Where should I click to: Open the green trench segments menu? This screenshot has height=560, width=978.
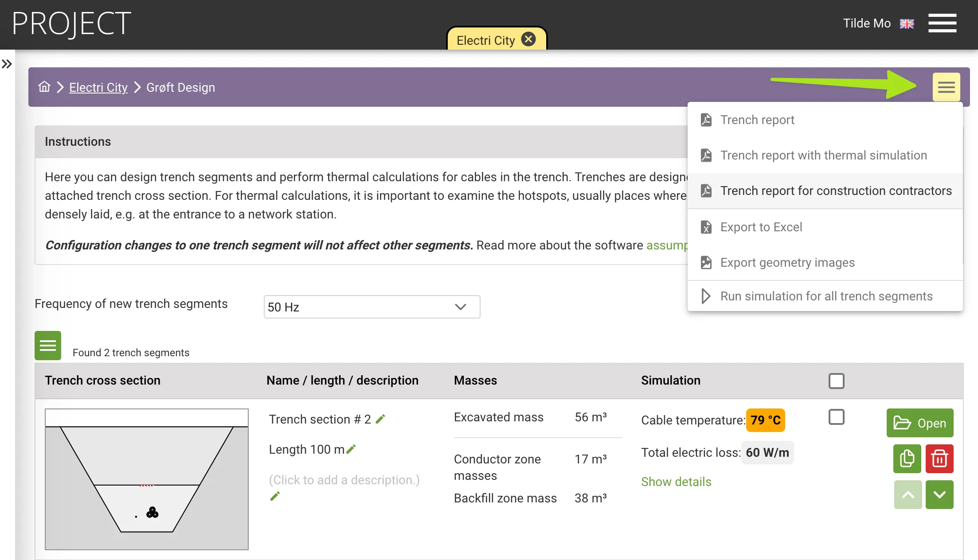coord(48,345)
